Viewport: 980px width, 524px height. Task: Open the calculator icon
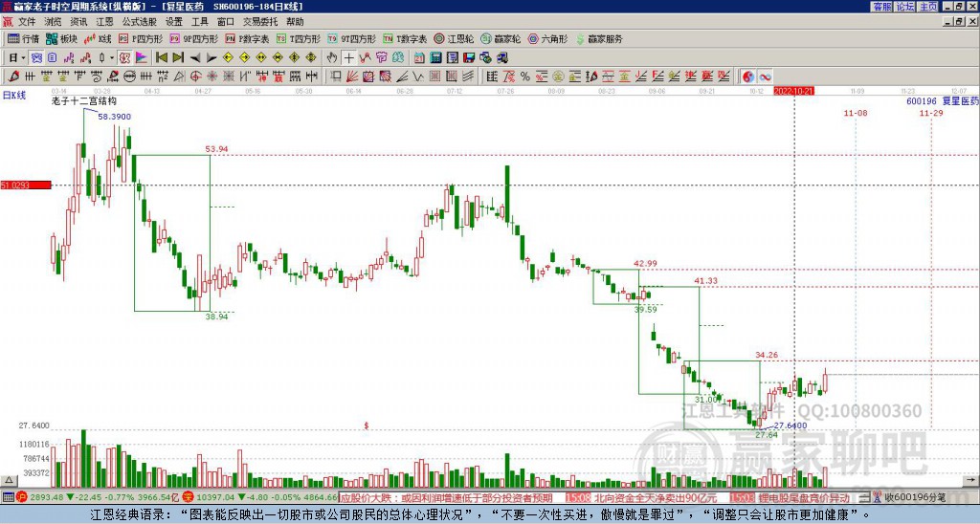[x=435, y=57]
